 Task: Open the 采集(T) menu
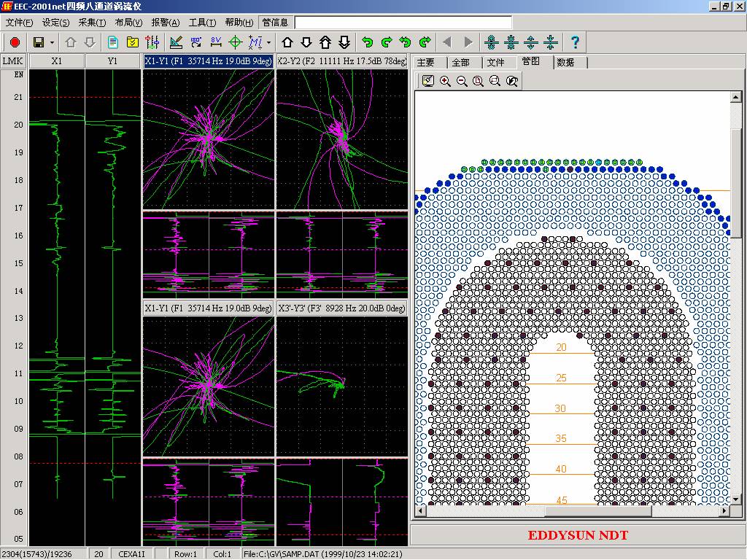click(91, 23)
